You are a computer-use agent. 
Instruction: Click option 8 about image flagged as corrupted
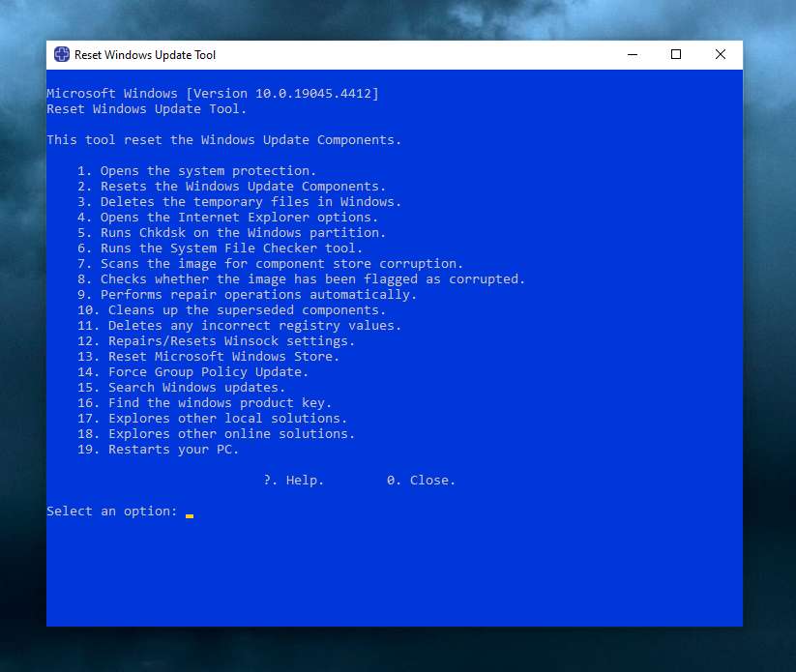[301, 279]
